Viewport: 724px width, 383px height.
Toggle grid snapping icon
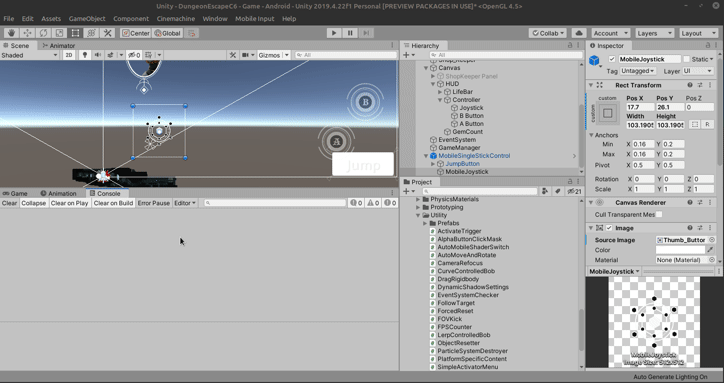tap(192, 33)
